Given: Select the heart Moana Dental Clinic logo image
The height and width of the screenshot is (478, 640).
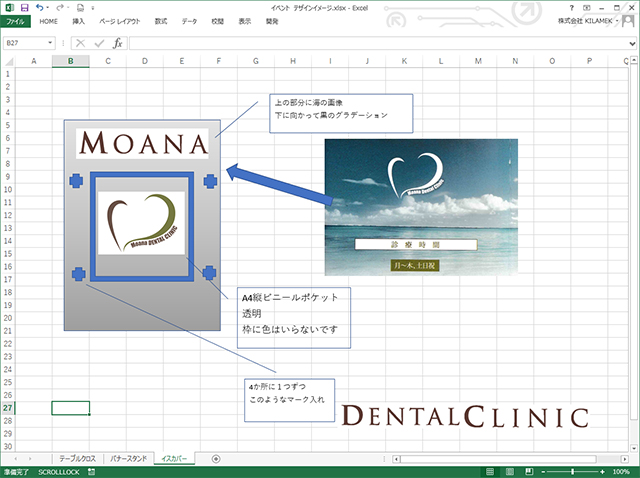Looking at the screenshot, I should tap(141, 222).
